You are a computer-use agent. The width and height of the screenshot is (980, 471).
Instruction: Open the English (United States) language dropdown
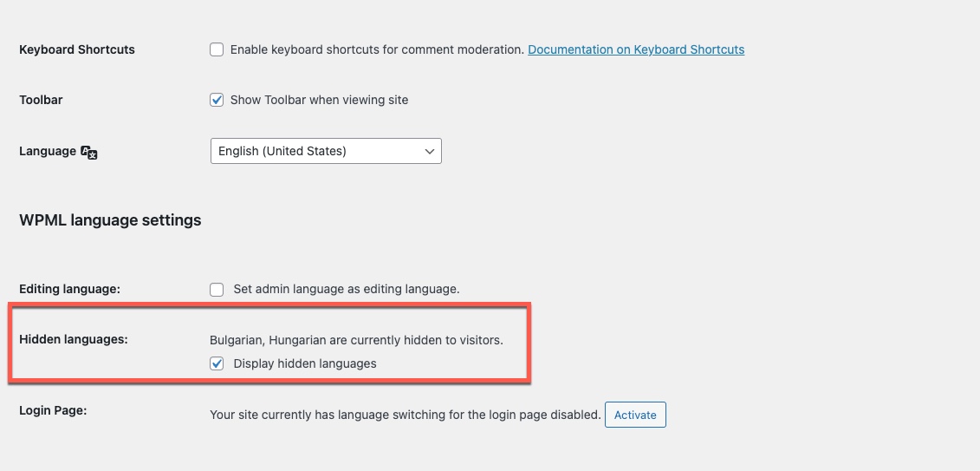326,151
